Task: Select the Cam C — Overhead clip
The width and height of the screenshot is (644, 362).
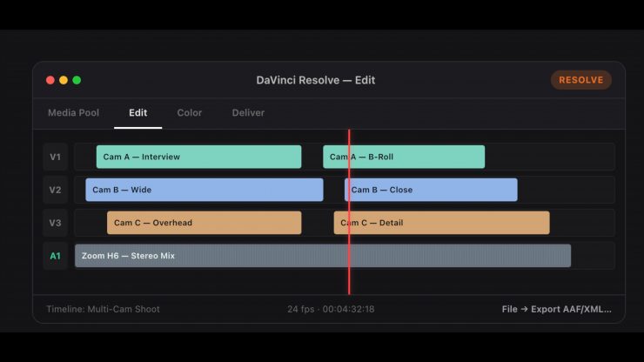Action: click(205, 223)
